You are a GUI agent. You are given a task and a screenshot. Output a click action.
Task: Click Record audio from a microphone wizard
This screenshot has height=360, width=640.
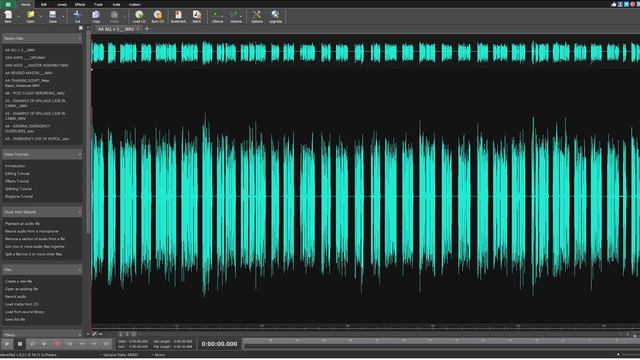tap(31, 231)
